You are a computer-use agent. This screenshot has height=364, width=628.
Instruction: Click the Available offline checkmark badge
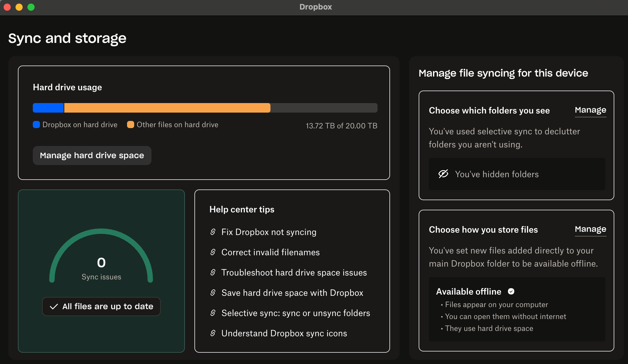coord(511,291)
